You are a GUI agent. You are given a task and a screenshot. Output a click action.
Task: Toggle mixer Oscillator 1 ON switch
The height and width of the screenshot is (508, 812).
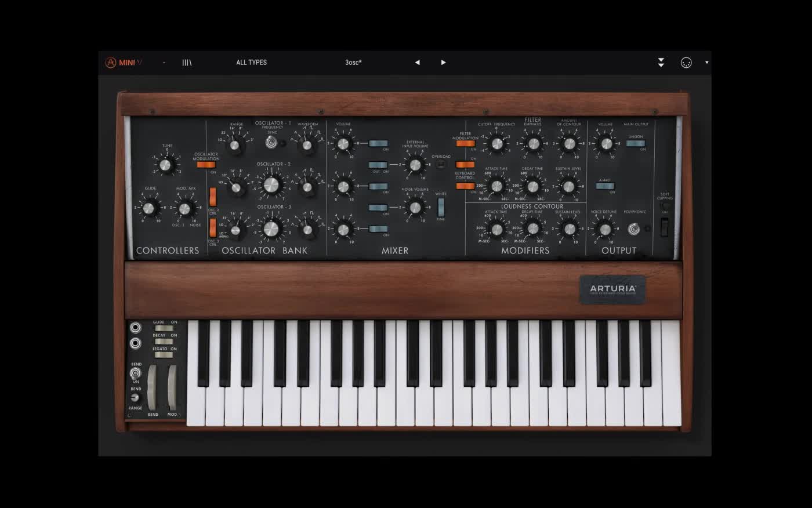coord(378,143)
